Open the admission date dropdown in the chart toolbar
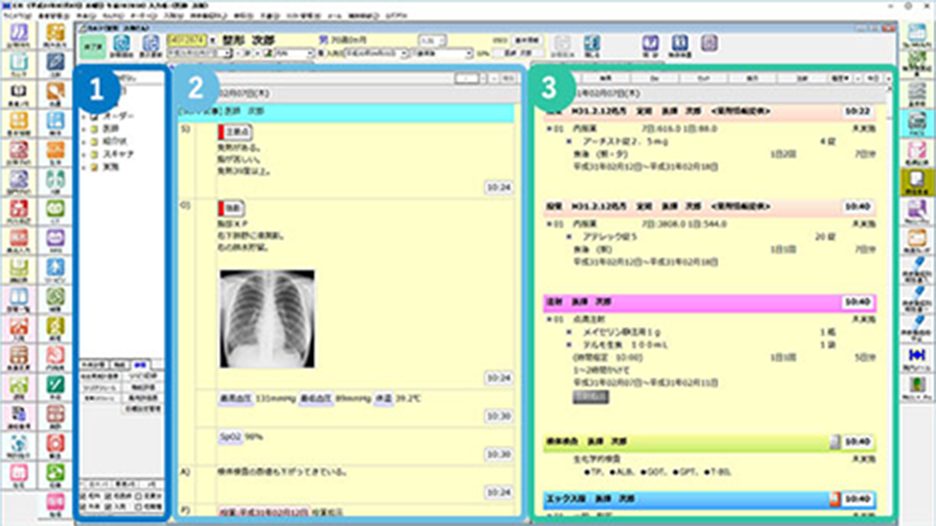 point(404,54)
